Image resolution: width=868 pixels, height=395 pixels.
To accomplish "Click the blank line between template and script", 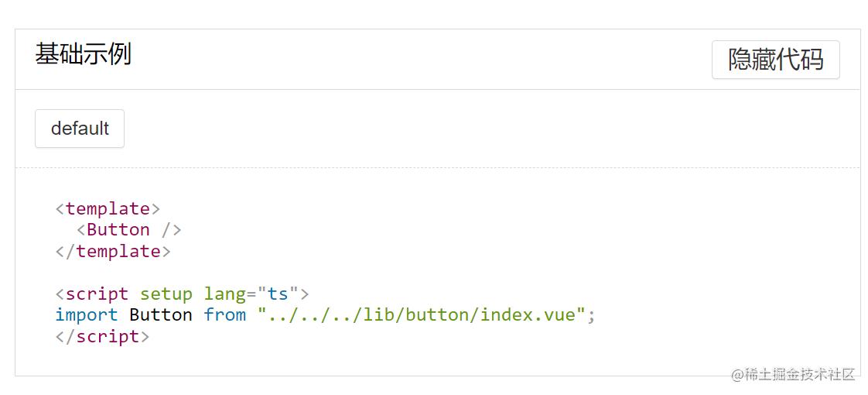I will point(232,273).
